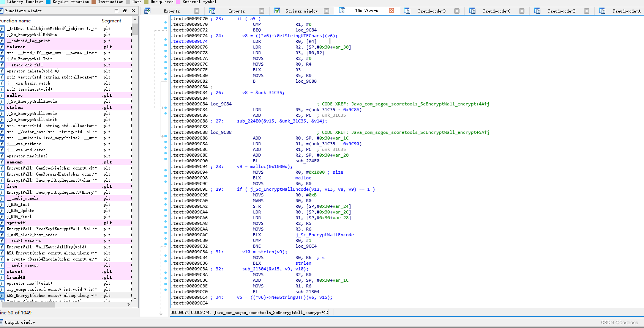This screenshot has width=644, height=328.
Task: Select the __stack_chk_fail function row
Action: click(66, 65)
